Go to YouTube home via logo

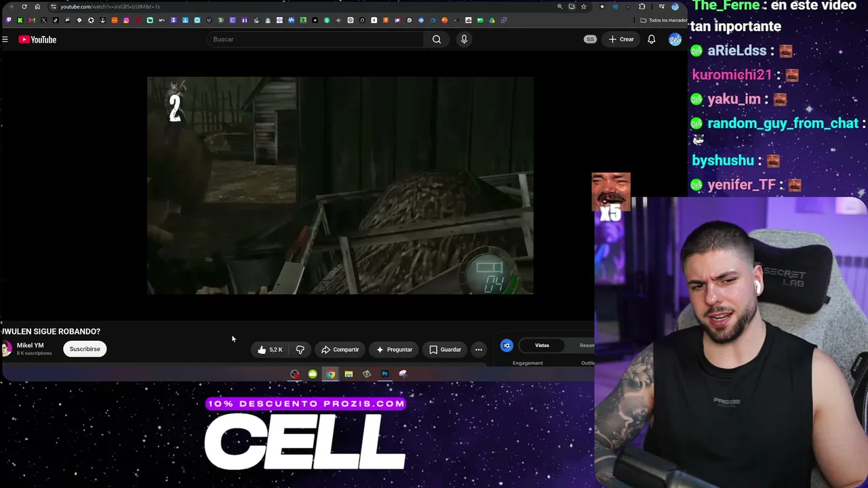(37, 39)
